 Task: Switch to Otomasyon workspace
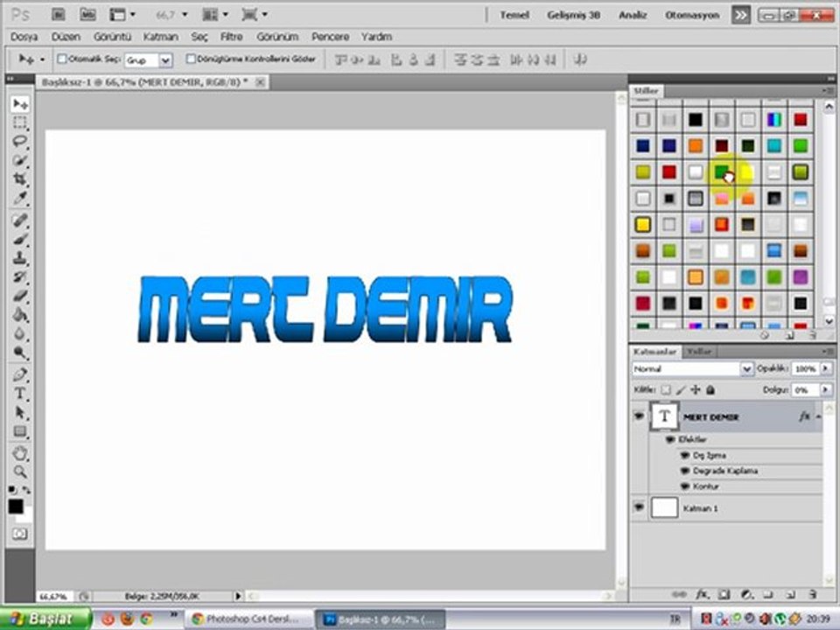point(692,15)
